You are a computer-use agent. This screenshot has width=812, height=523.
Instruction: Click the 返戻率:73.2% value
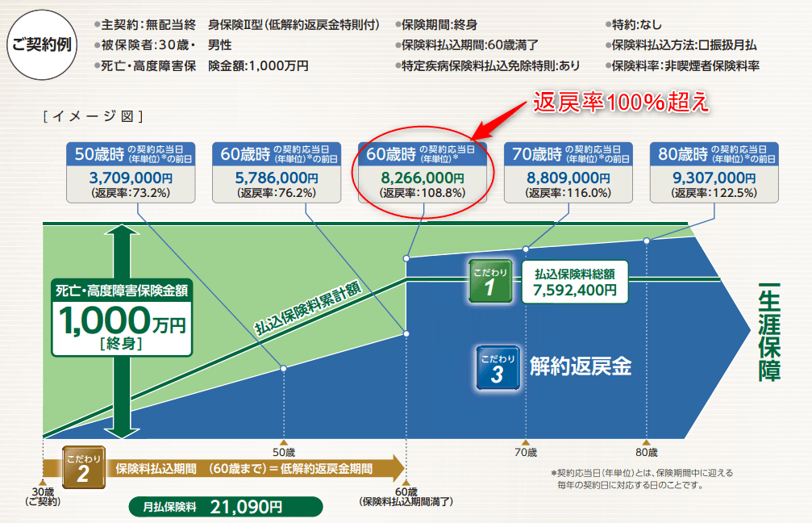[x=131, y=194]
